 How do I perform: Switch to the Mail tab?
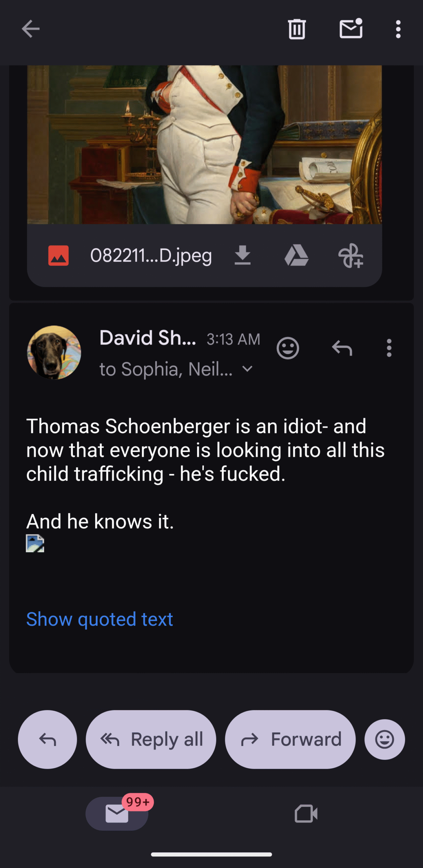[x=117, y=814]
